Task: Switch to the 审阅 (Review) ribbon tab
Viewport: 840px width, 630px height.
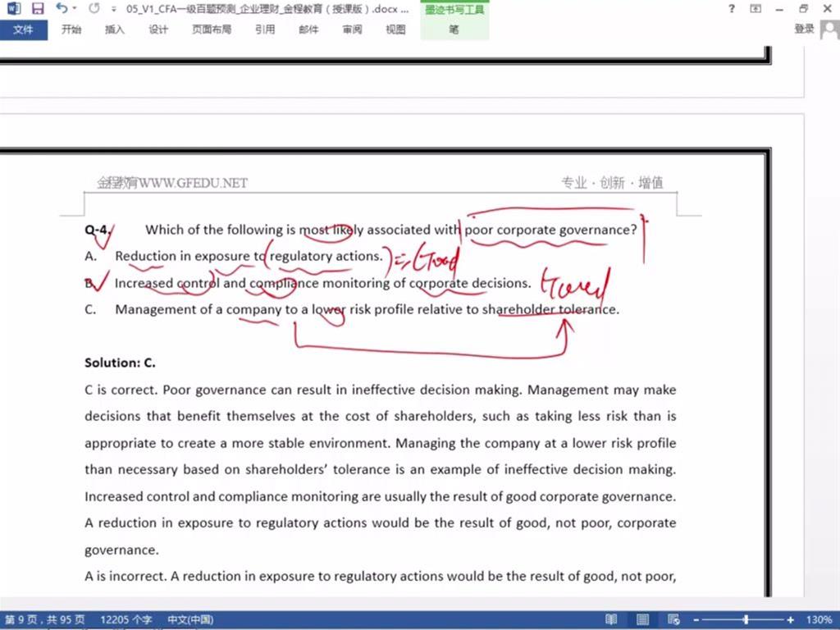Action: (352, 30)
